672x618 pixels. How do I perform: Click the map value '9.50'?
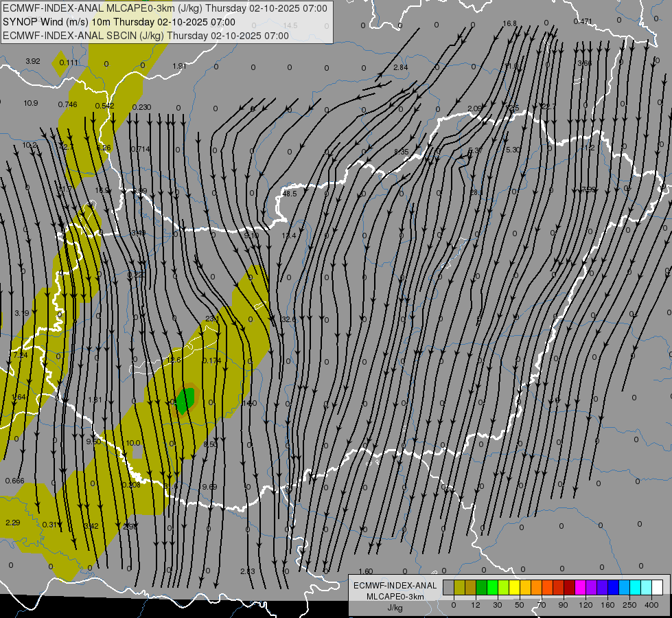point(93,442)
